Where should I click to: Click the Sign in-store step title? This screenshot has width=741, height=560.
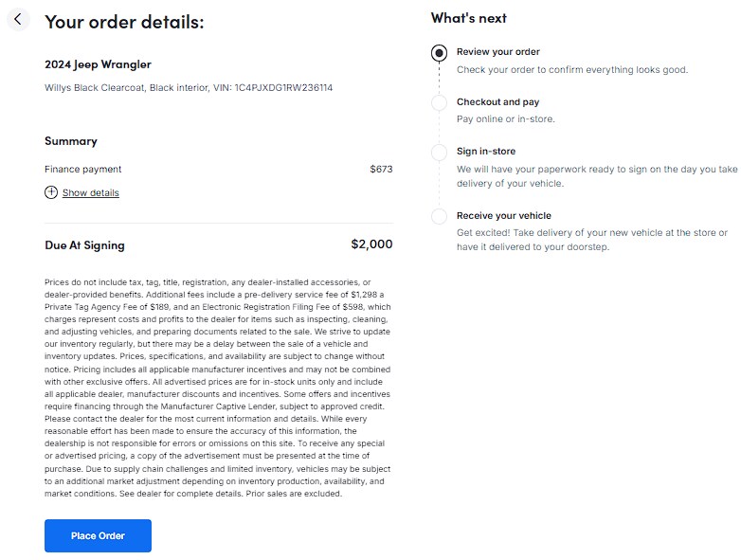tap(486, 151)
